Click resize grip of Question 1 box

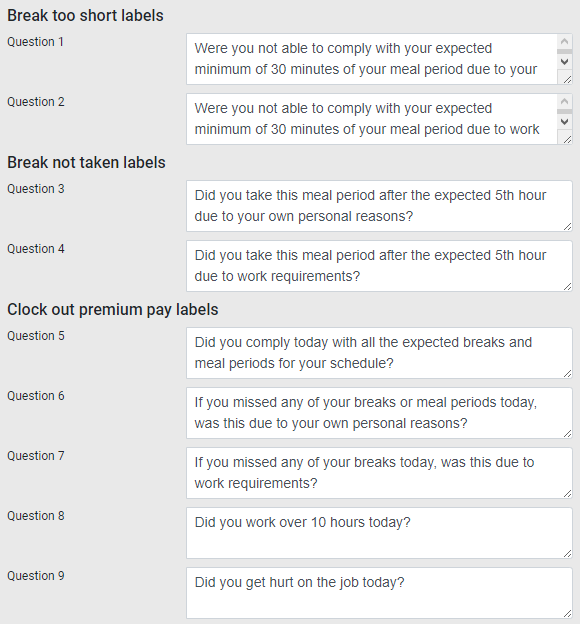[567, 80]
